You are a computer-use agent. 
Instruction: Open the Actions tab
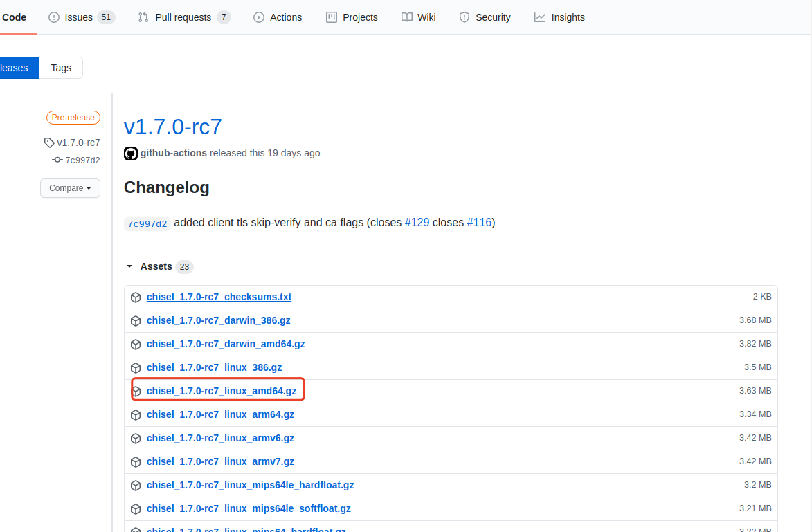click(x=285, y=17)
